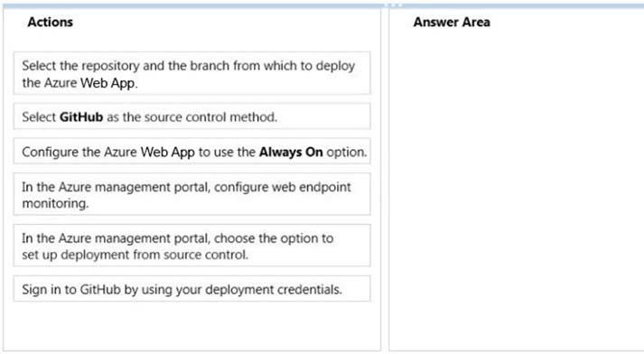Click the word 'monitoring.' in endpoint action
This screenshot has height=354, width=644.
(x=55, y=204)
